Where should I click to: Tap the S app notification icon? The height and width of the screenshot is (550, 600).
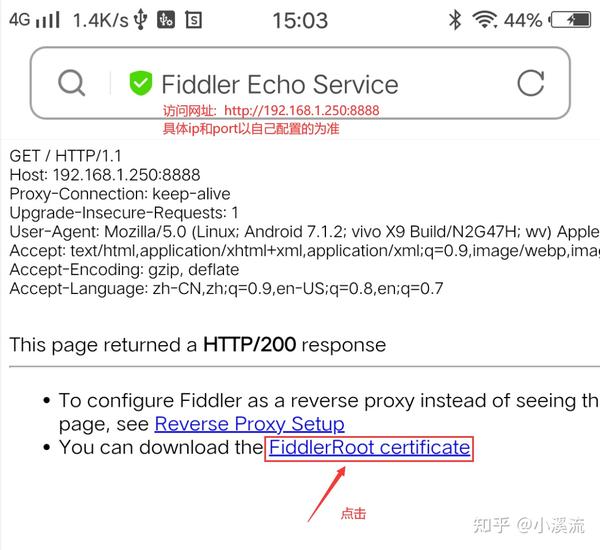pos(194,20)
